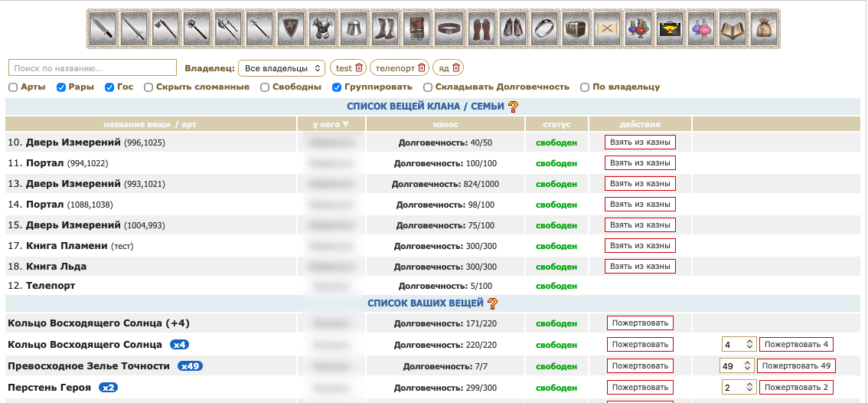Screen dimensions: 868x403
Task: Click the item name '12. Телепорт'
Action: [x=41, y=286]
